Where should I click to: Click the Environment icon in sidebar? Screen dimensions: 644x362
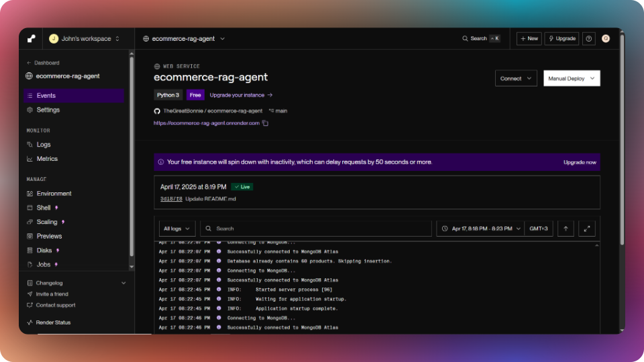[x=30, y=193]
